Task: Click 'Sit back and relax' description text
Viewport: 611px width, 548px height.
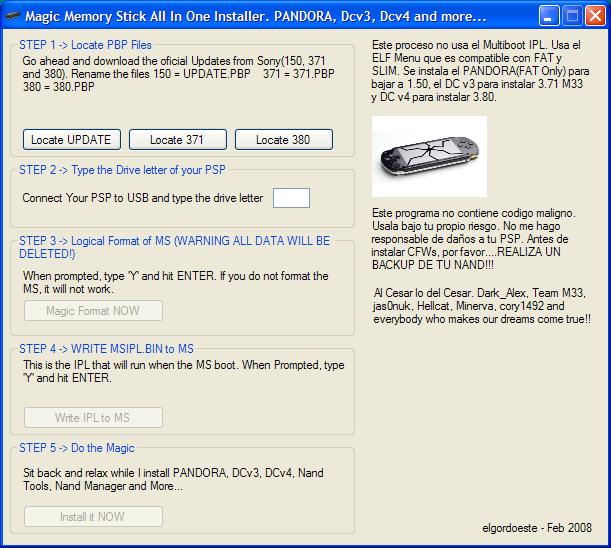Action: pos(173,479)
